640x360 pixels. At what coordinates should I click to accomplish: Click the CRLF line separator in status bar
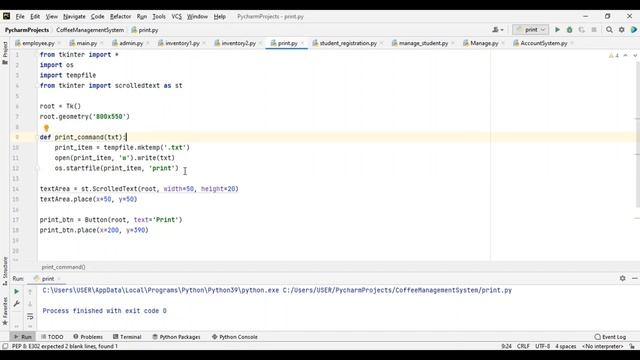[523, 346]
